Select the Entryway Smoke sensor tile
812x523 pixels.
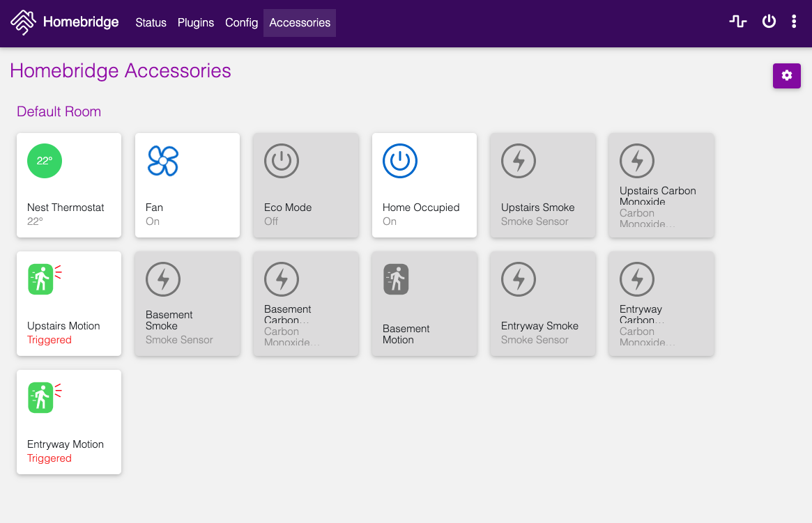coord(543,304)
